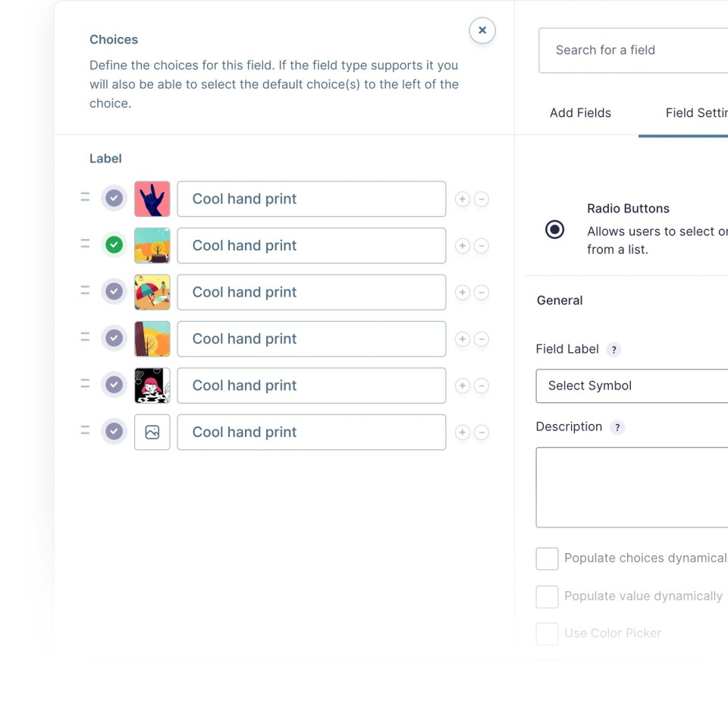Click the blue hand print thumbnail
Image resolution: width=728 pixels, height=714 pixels.
pos(152,199)
